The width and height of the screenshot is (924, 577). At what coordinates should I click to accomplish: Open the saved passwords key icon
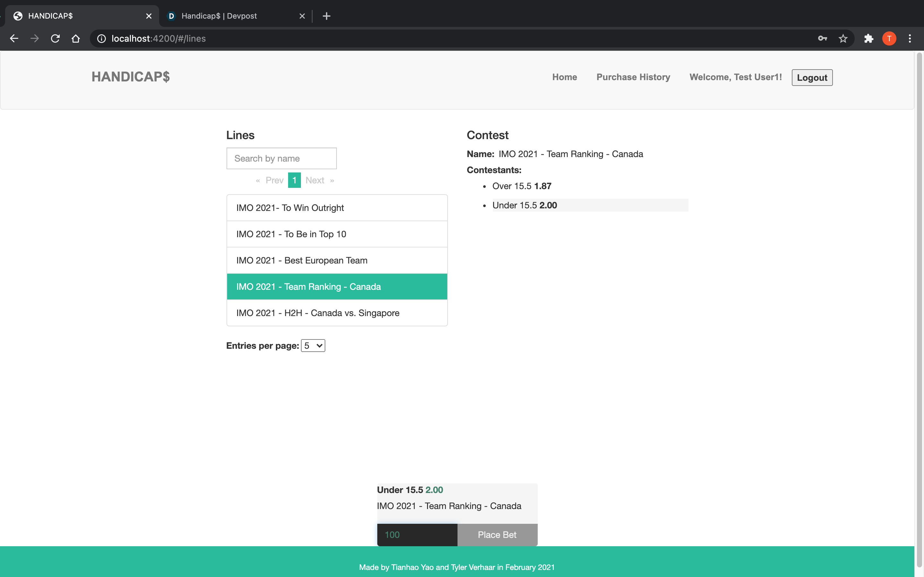[x=822, y=38]
